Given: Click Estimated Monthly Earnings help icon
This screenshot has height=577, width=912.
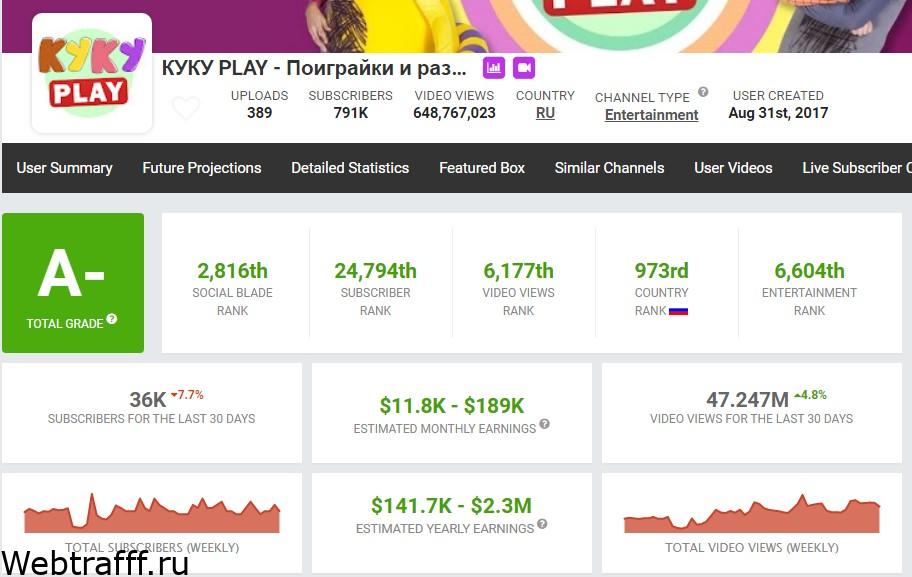Looking at the screenshot, I should click(544, 424).
